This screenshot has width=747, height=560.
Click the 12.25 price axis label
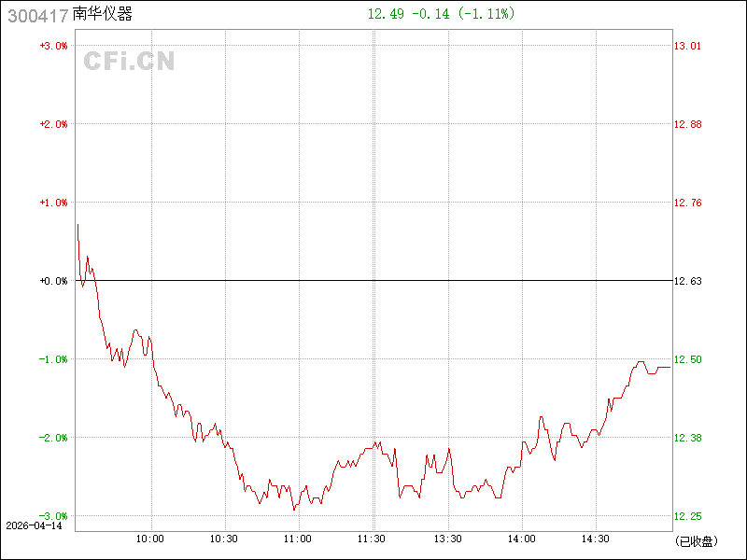coord(688,516)
